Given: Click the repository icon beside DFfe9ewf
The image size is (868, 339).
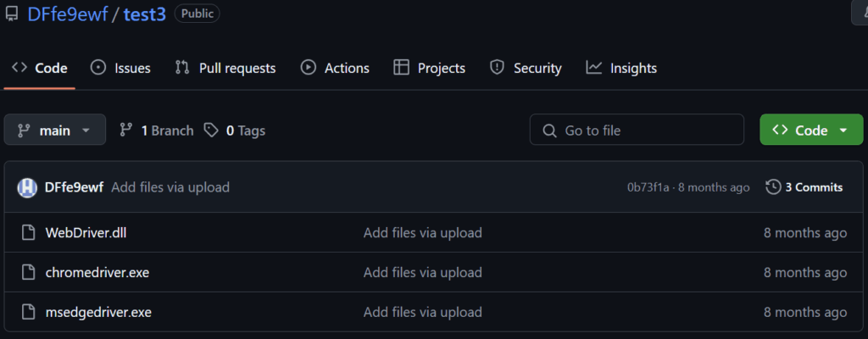Looking at the screenshot, I should pyautogui.click(x=12, y=14).
